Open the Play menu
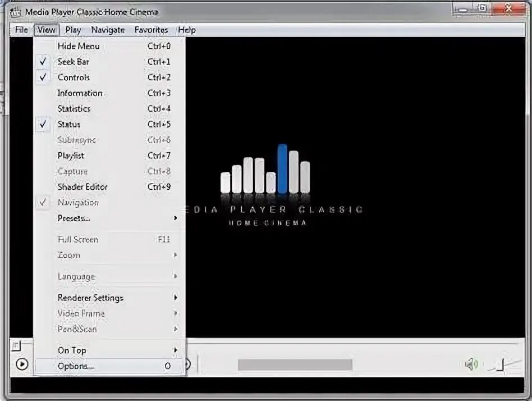 (74, 30)
